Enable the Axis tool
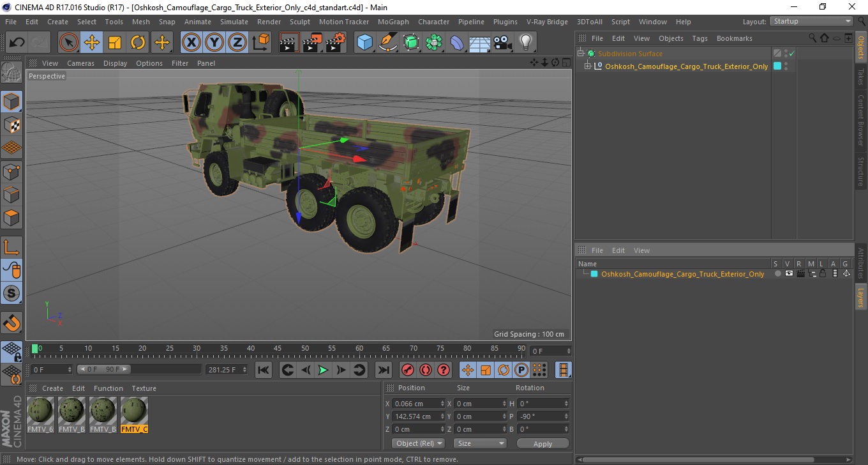Image resolution: width=868 pixels, height=465 pixels. 11,247
